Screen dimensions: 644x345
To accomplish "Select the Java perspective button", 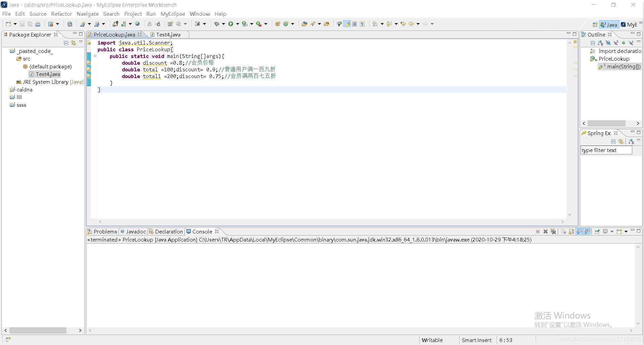I will tap(609, 24).
